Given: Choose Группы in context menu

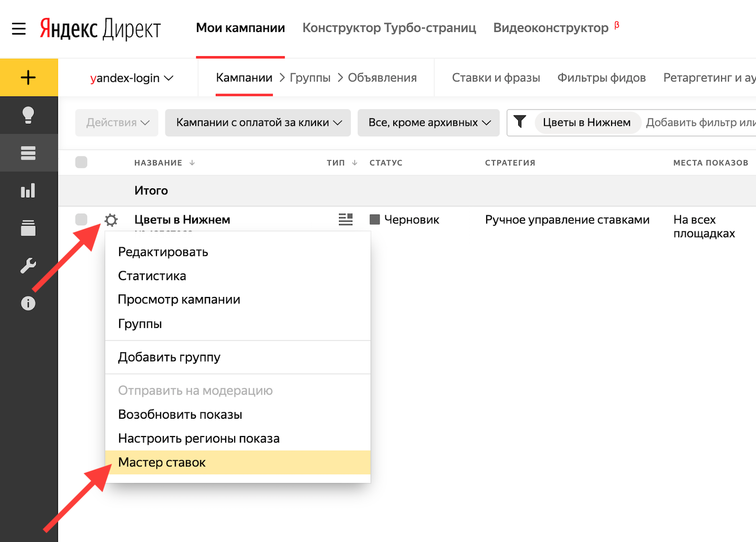Looking at the screenshot, I should pyautogui.click(x=238, y=324).
